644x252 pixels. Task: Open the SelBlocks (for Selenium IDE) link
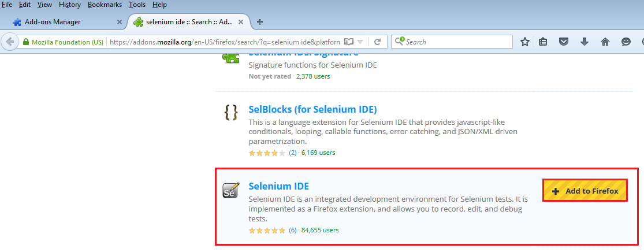click(x=312, y=109)
